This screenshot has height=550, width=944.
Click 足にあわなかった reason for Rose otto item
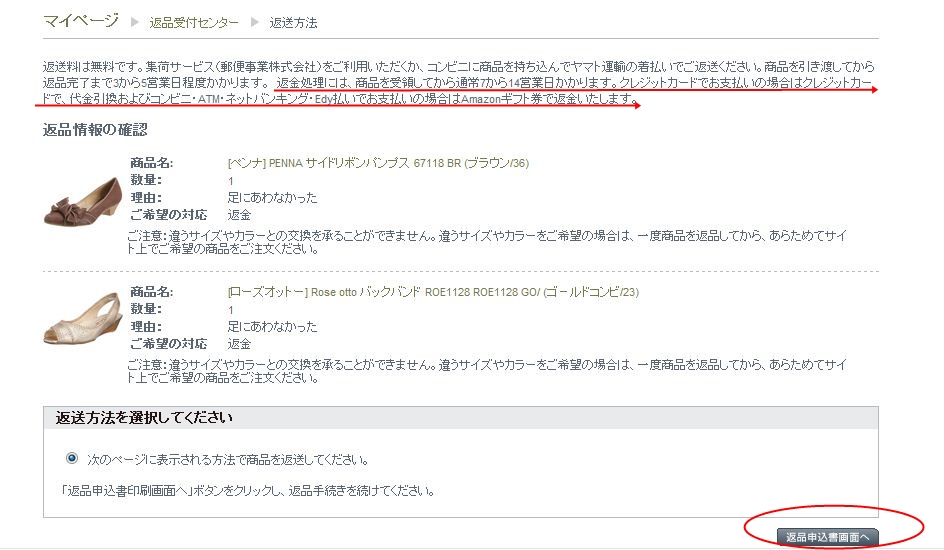pos(272,327)
